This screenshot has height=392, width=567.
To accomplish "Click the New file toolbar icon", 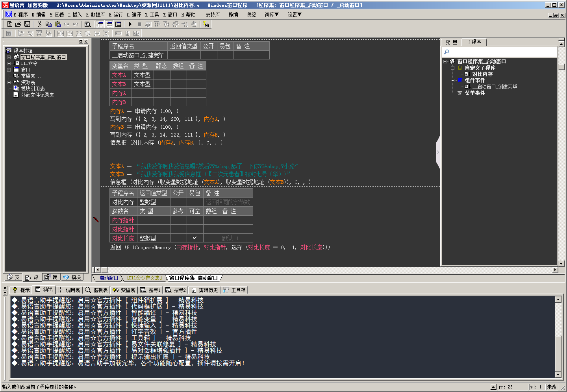I will tap(10, 24).
